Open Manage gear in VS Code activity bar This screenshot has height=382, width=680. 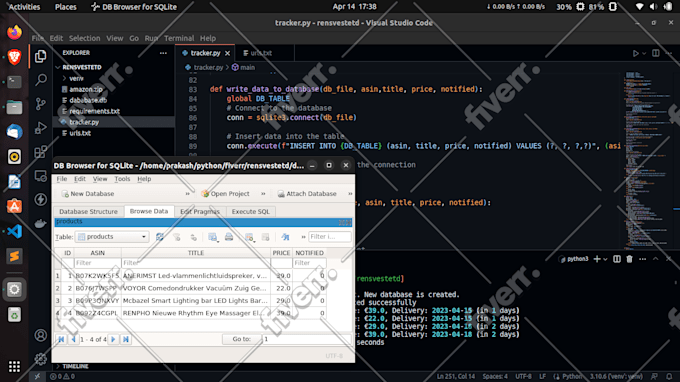(41, 359)
